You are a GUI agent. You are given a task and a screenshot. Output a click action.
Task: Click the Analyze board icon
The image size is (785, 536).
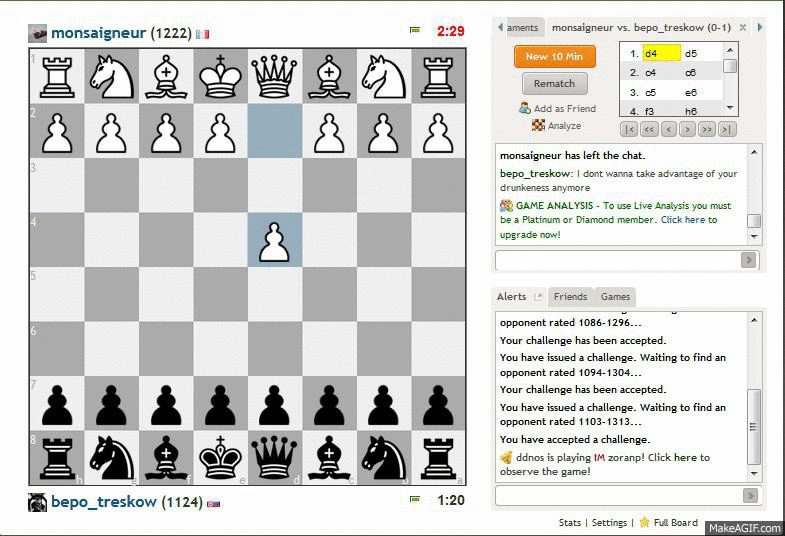coord(538,126)
